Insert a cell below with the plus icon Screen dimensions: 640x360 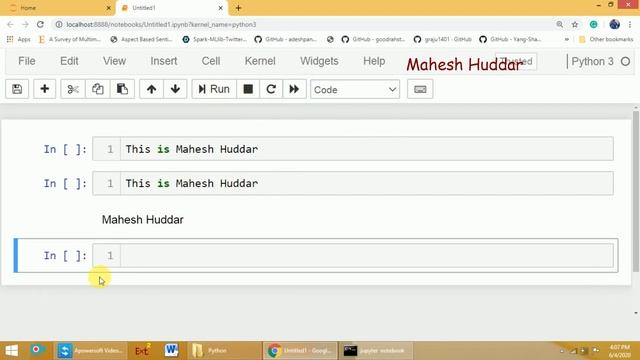click(x=44, y=89)
